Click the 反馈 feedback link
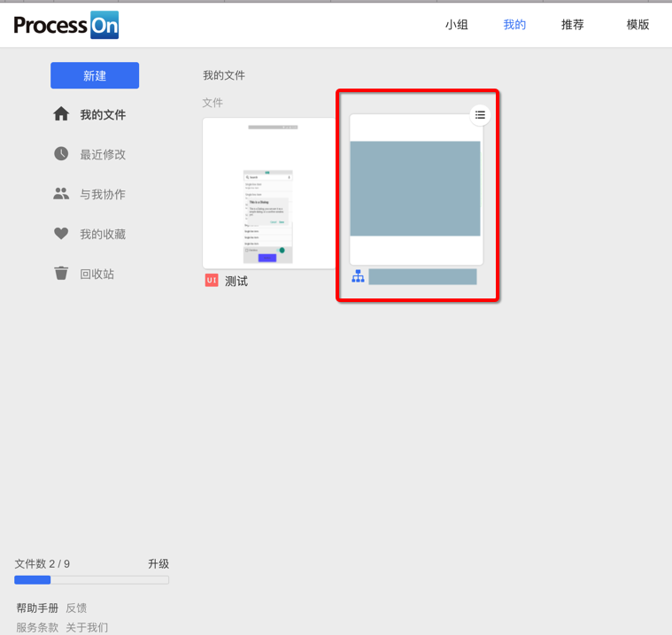The width and height of the screenshot is (672, 635). pos(76,608)
